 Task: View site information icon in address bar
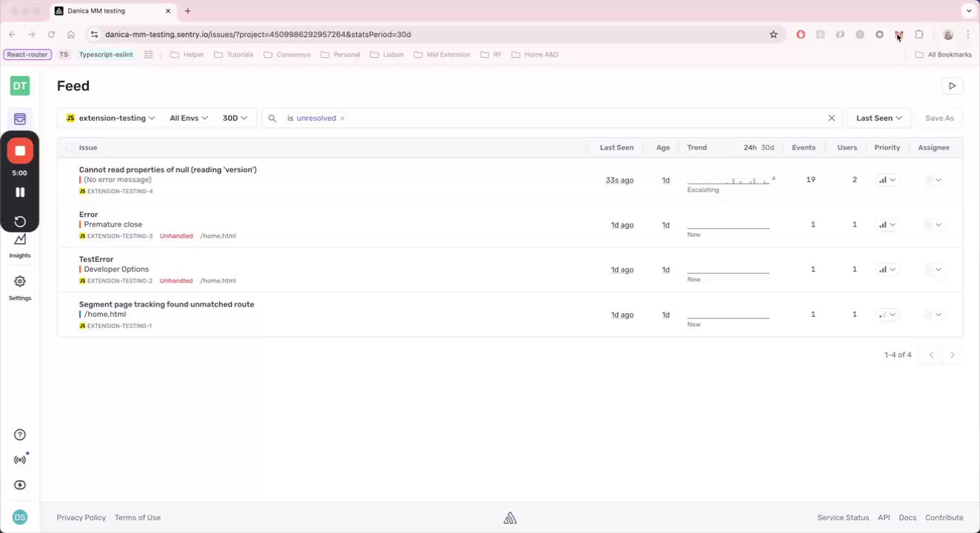pos(93,34)
